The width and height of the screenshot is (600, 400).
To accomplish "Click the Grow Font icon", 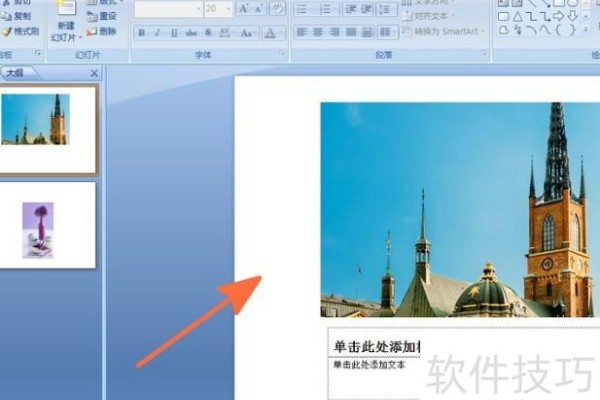I will (x=244, y=9).
